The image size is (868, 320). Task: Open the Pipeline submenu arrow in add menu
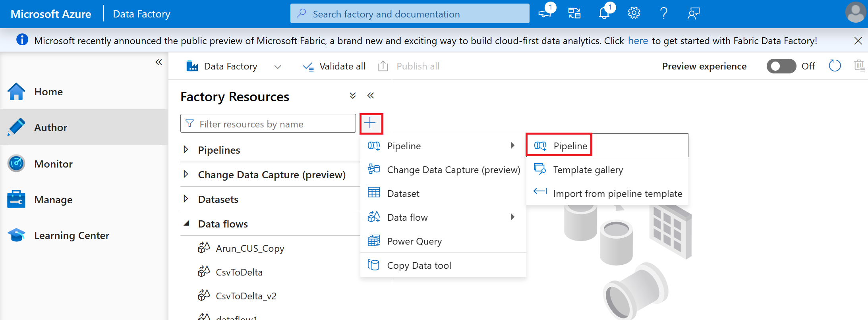[x=512, y=146]
